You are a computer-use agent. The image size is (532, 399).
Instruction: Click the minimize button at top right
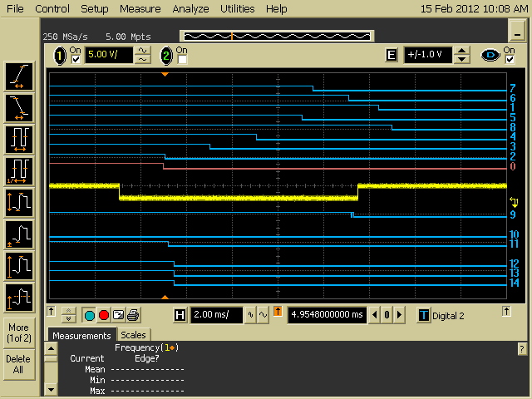click(x=517, y=31)
